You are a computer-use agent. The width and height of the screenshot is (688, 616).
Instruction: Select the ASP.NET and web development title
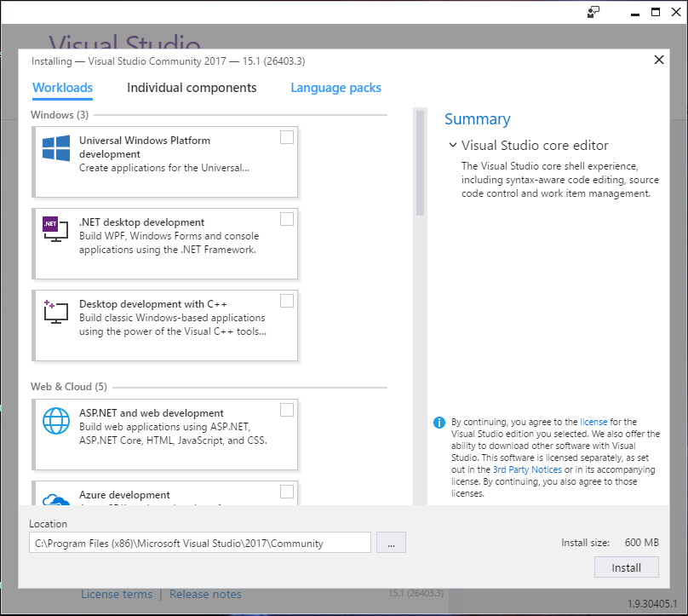(152, 412)
